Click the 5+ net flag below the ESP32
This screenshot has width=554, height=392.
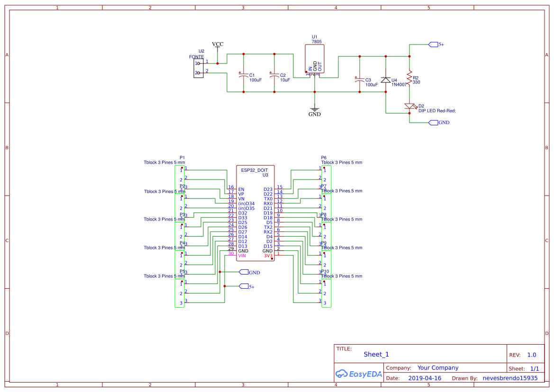[246, 286]
